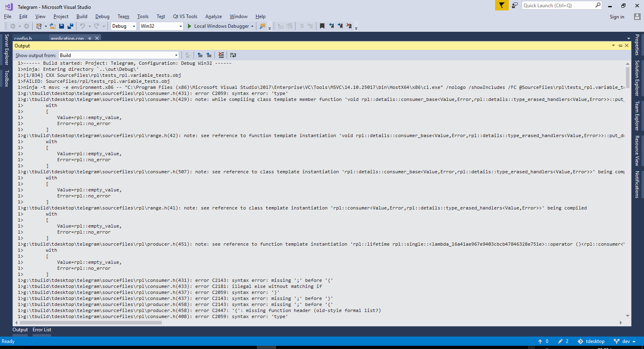Go to next bookmark icon
The image size is (644, 349).
340,26
